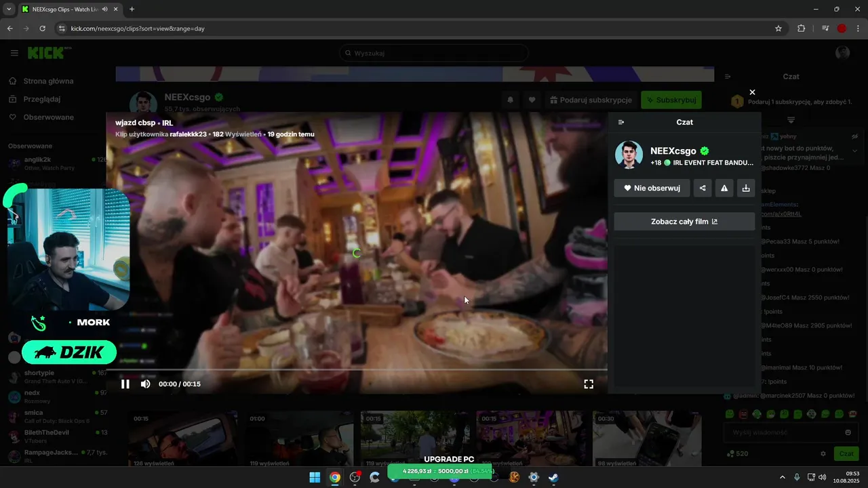This screenshot has height=488, width=868.
Task: Open Steam from the taskbar
Action: click(553, 477)
